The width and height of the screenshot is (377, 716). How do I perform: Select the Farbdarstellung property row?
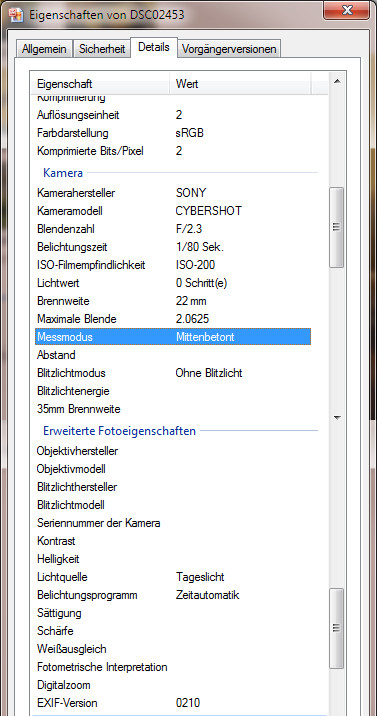pyautogui.click(x=173, y=133)
